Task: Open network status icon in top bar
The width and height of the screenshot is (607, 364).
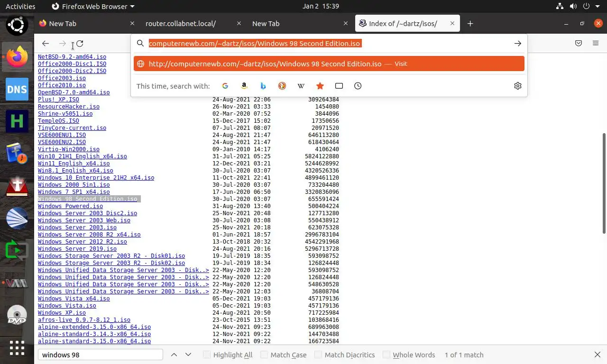Action: click(560, 7)
